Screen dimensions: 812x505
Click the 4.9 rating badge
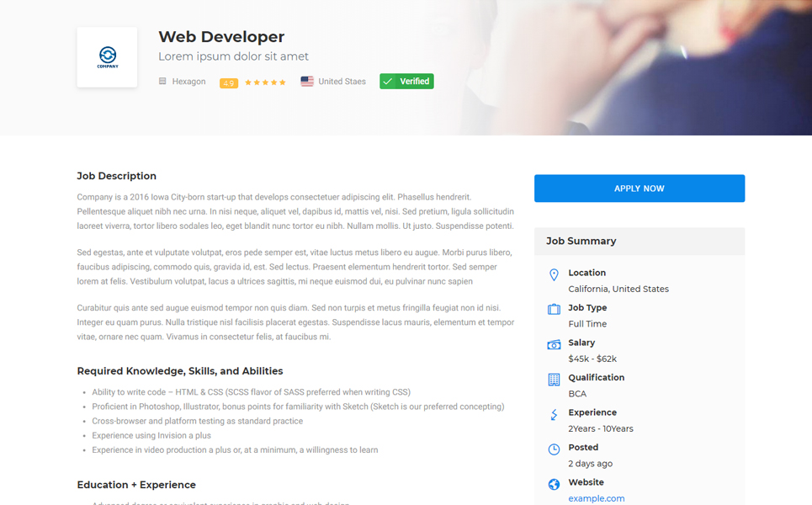pos(228,82)
